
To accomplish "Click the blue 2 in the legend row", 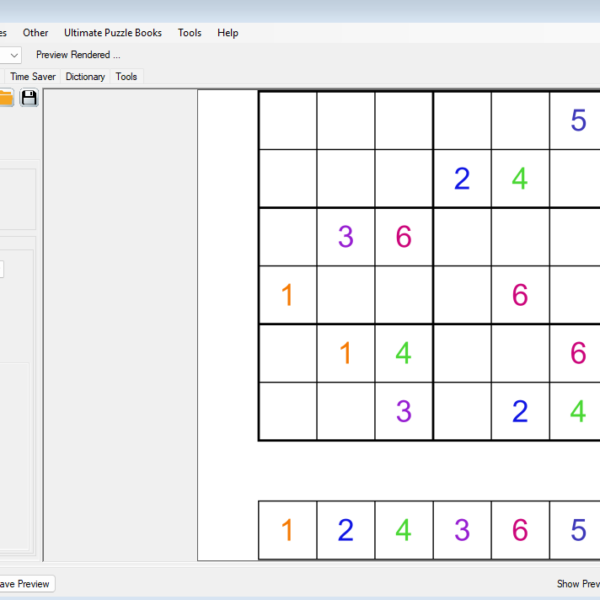I will 346,530.
